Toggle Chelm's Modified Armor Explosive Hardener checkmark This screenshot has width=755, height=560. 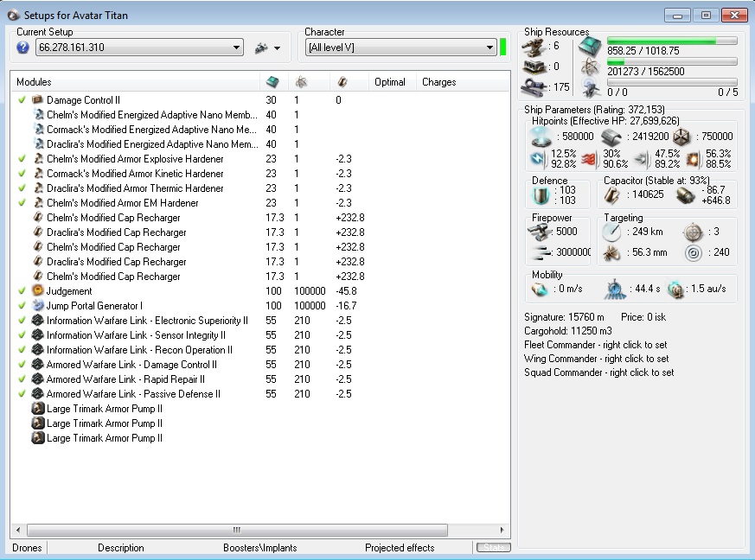point(22,159)
